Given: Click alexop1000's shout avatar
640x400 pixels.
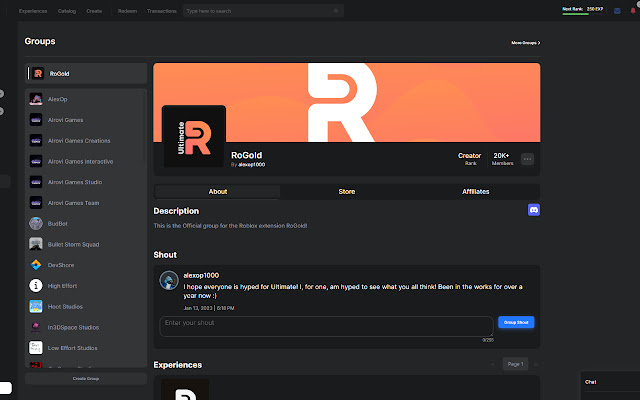Looking at the screenshot, I should [169, 280].
